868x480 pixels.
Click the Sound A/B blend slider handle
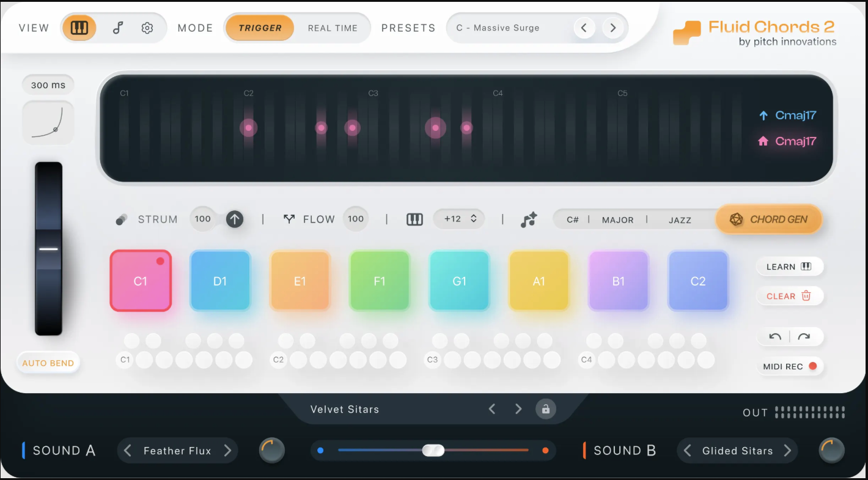(433, 450)
